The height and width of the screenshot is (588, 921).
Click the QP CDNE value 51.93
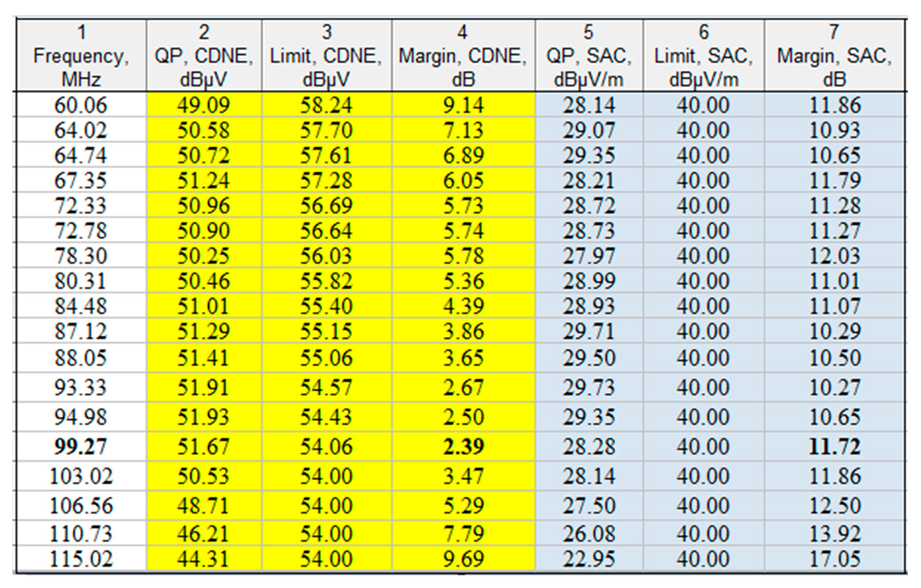coord(204,416)
